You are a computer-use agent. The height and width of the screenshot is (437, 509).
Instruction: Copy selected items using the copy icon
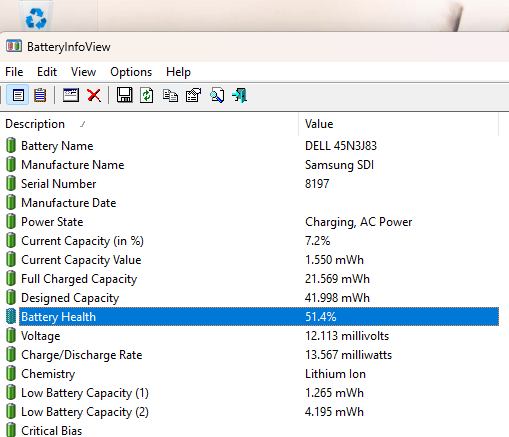pos(170,96)
